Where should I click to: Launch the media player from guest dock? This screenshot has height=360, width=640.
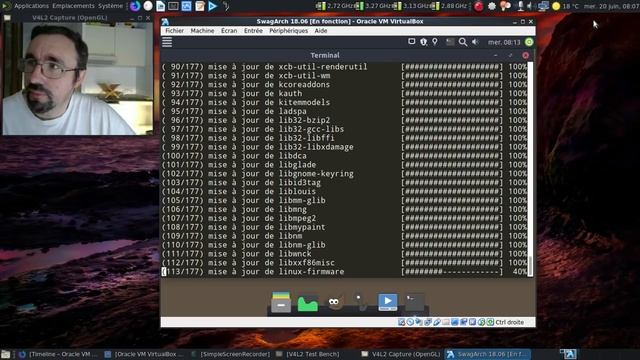click(387, 302)
